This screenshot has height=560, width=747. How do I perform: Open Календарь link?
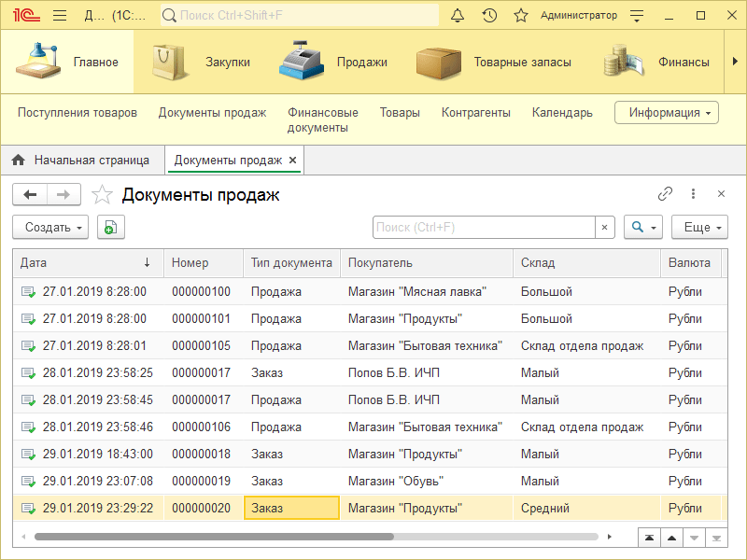click(x=562, y=113)
